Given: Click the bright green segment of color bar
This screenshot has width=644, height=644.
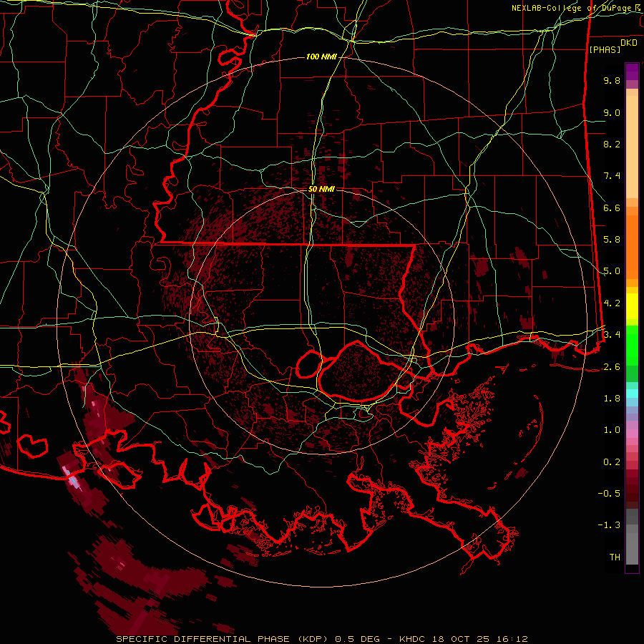Looking at the screenshot, I should coord(632,346).
